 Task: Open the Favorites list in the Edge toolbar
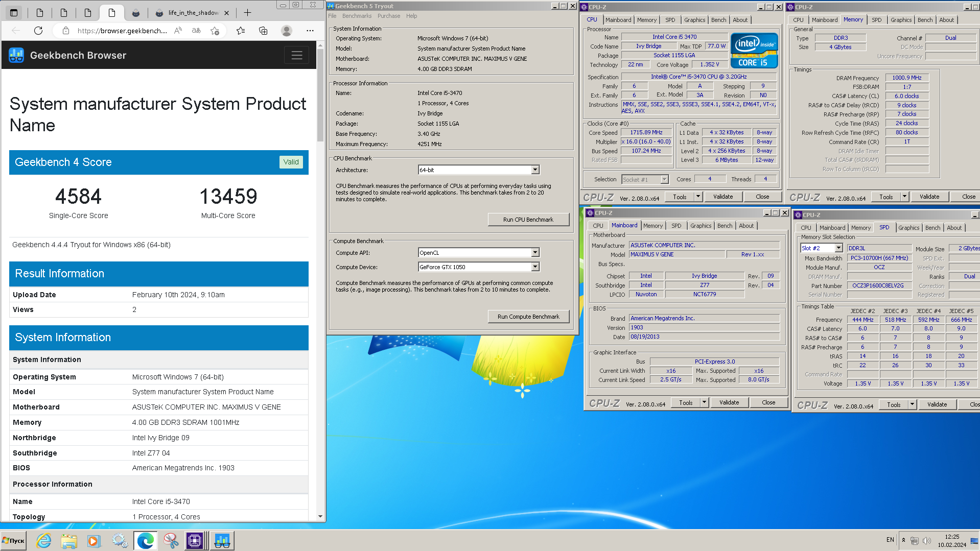click(x=241, y=31)
